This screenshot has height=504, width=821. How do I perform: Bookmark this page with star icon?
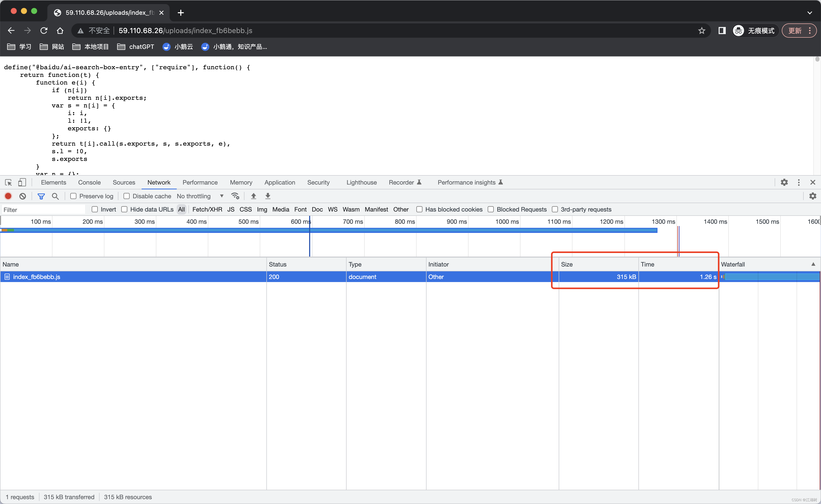pos(702,31)
